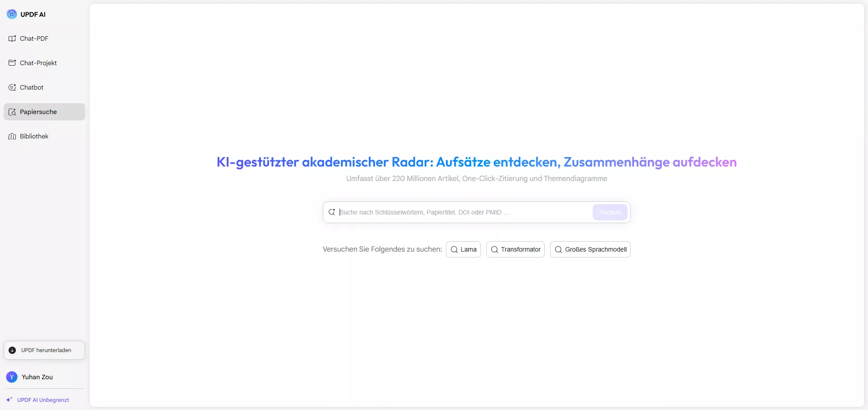Click the Bibliothek books icon
The image size is (868, 410).
point(12,136)
